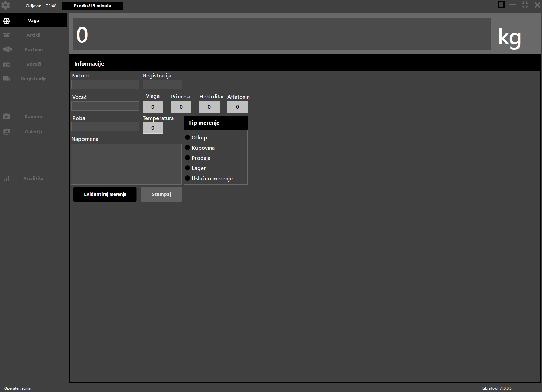Open settings via the gear icon

click(6, 5)
